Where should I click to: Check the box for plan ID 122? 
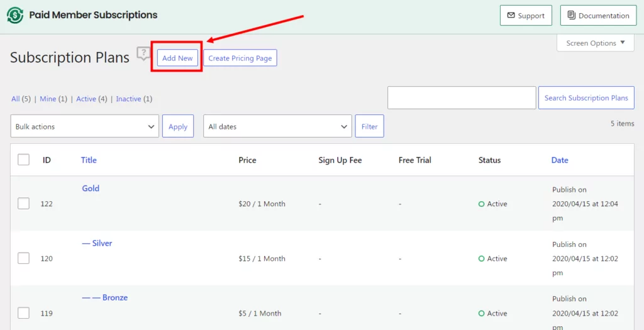pos(23,203)
